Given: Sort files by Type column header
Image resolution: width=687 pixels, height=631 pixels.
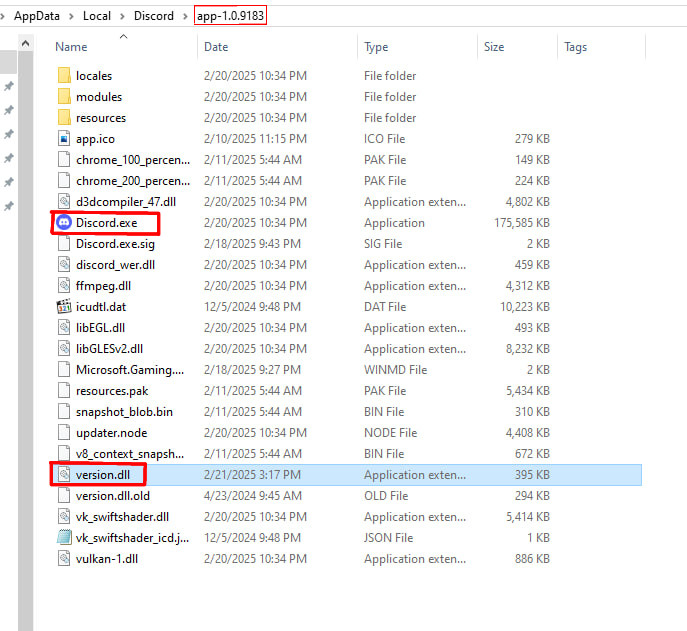Looking at the screenshot, I should tap(376, 47).
